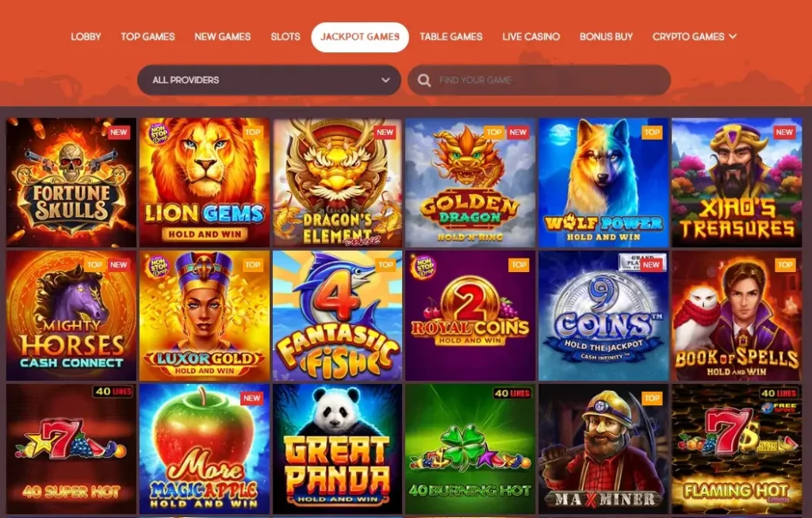This screenshot has width=812, height=518.
Task: Open the Wolf Power Hold and Win game
Action: click(x=603, y=182)
